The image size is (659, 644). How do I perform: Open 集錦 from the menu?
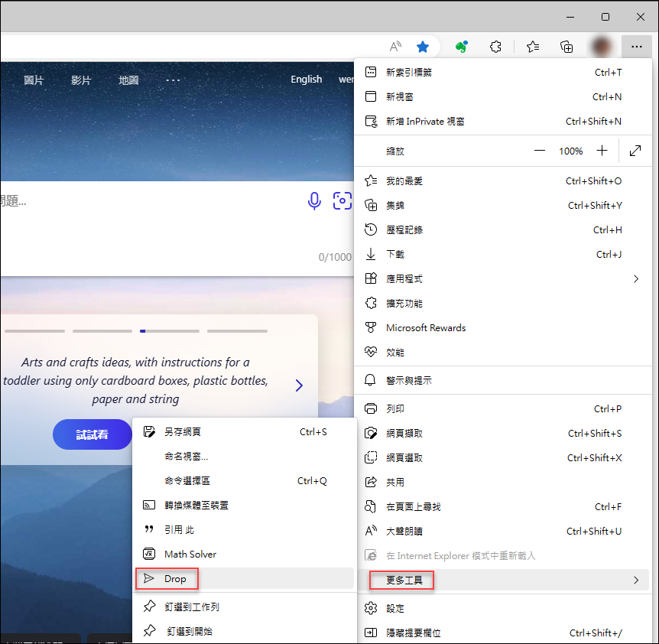click(502, 205)
